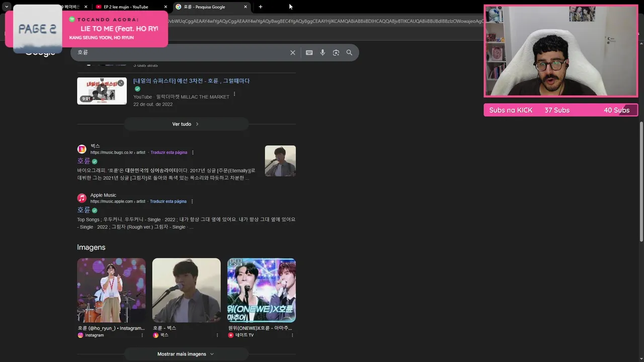The width and height of the screenshot is (644, 362).
Task: Start voice search with microphone icon
Action: (x=323, y=52)
